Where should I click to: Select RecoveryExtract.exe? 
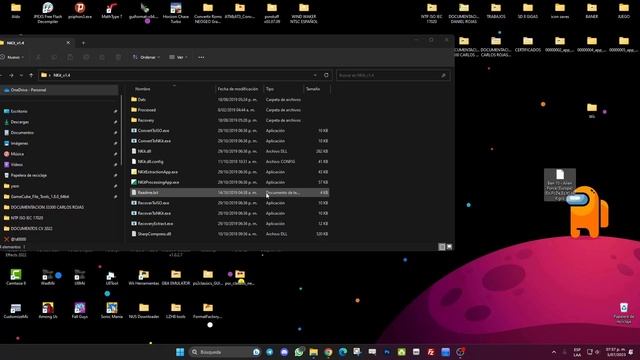tap(229, 224)
